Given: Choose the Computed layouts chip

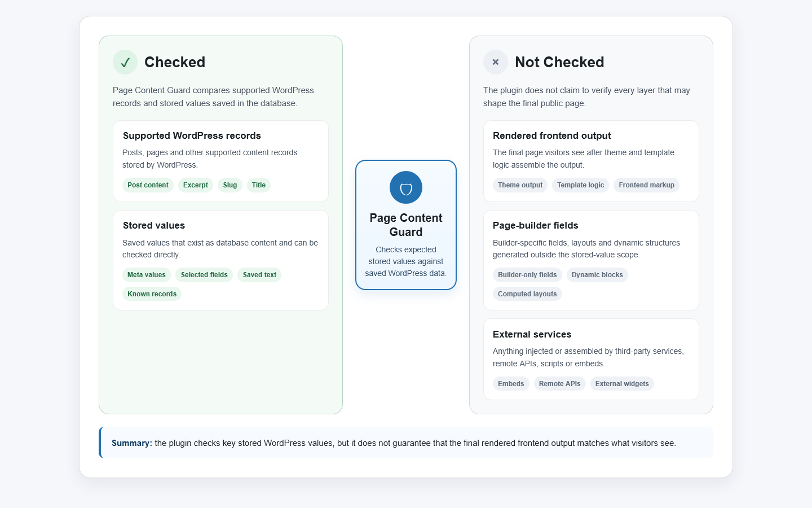Looking at the screenshot, I should (527, 294).
